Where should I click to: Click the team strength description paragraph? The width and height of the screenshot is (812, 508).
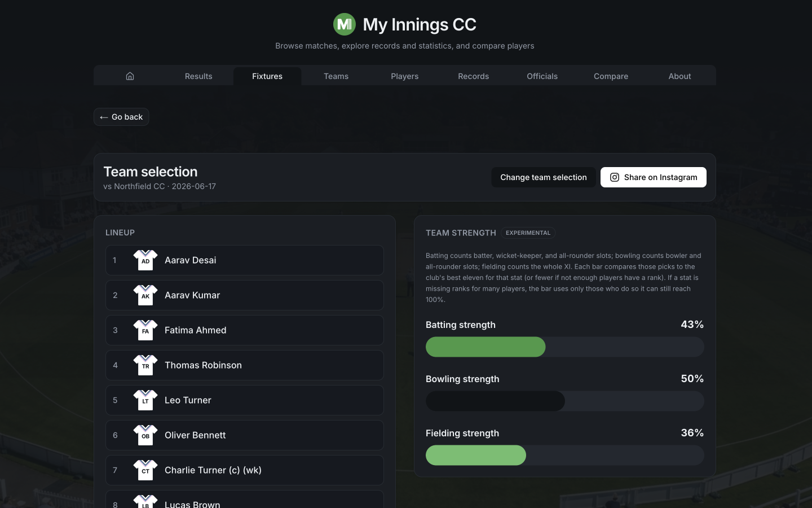coord(564,277)
